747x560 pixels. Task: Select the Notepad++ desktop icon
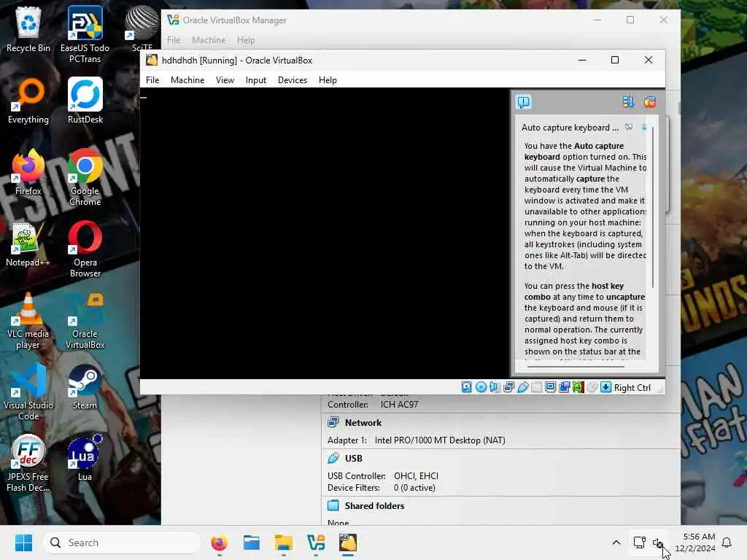28,244
